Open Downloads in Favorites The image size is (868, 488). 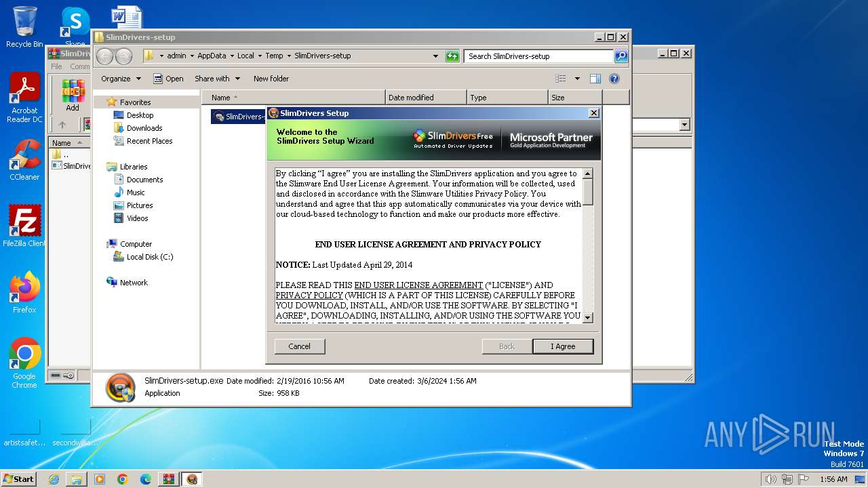point(144,128)
